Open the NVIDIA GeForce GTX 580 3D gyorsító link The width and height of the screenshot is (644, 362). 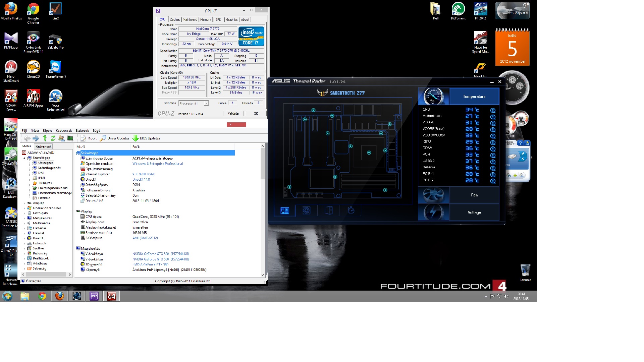tap(150, 264)
